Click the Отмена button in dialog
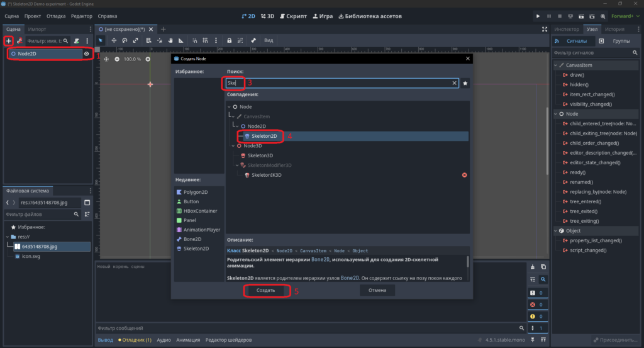 [x=377, y=290]
